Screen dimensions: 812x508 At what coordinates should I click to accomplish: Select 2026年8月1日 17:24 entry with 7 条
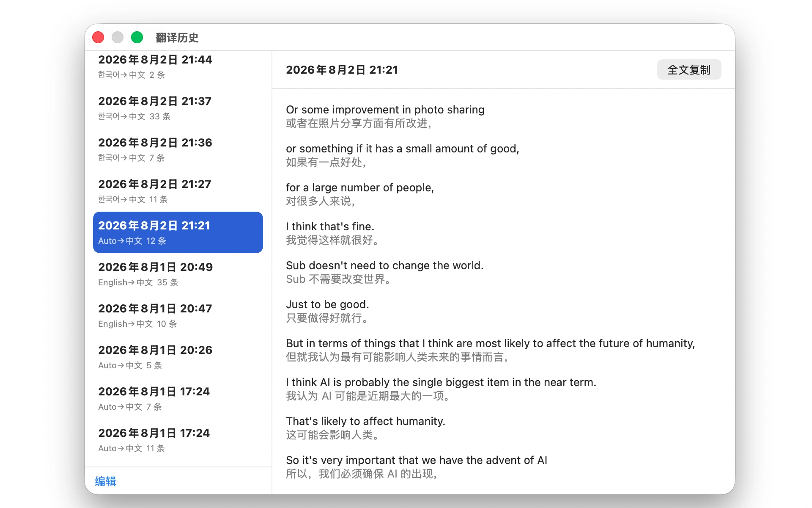pyautogui.click(x=178, y=398)
